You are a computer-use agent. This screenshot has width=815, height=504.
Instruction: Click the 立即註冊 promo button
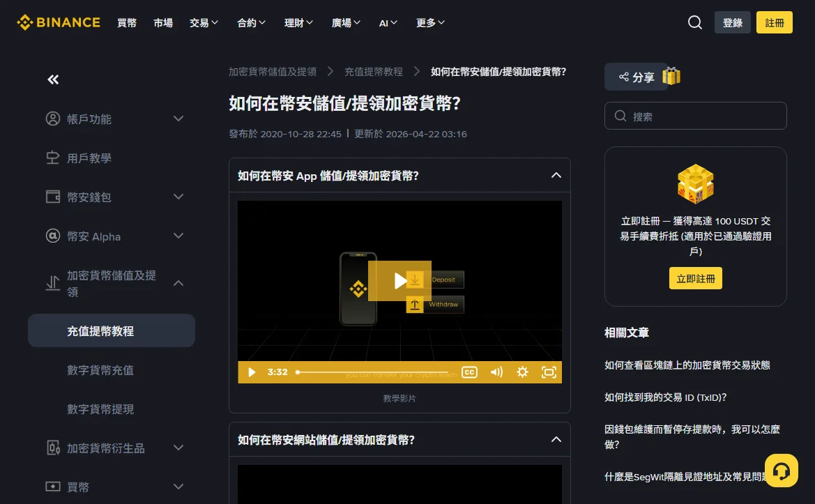click(x=696, y=278)
